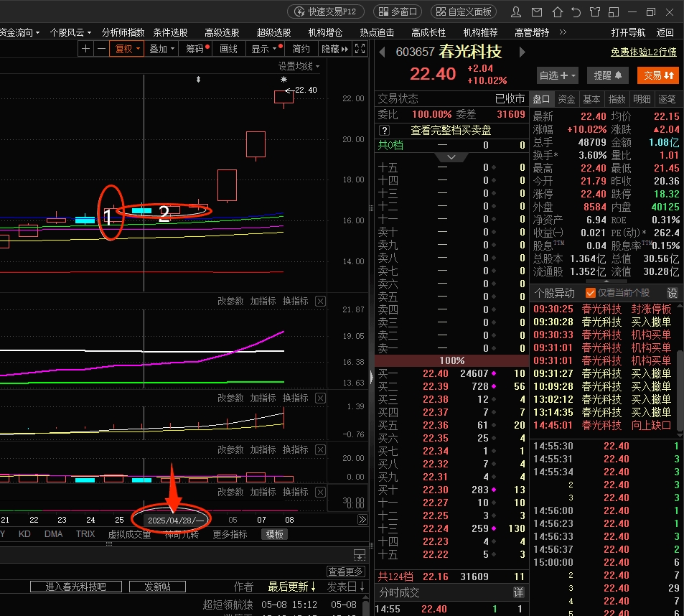Open the 叠加 overlay dropdown
Image resolution: width=684 pixels, height=616 pixels.
[161, 49]
